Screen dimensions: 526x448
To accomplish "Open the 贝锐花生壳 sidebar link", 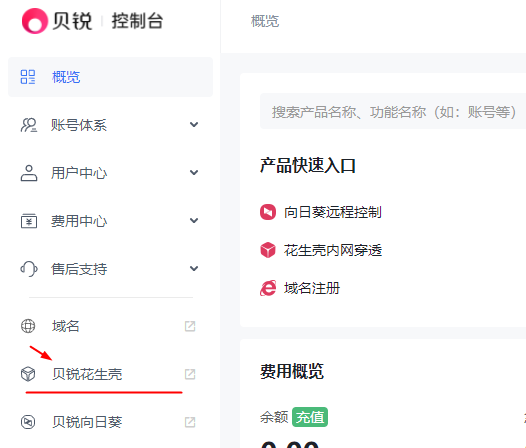I will pyautogui.click(x=110, y=374).
